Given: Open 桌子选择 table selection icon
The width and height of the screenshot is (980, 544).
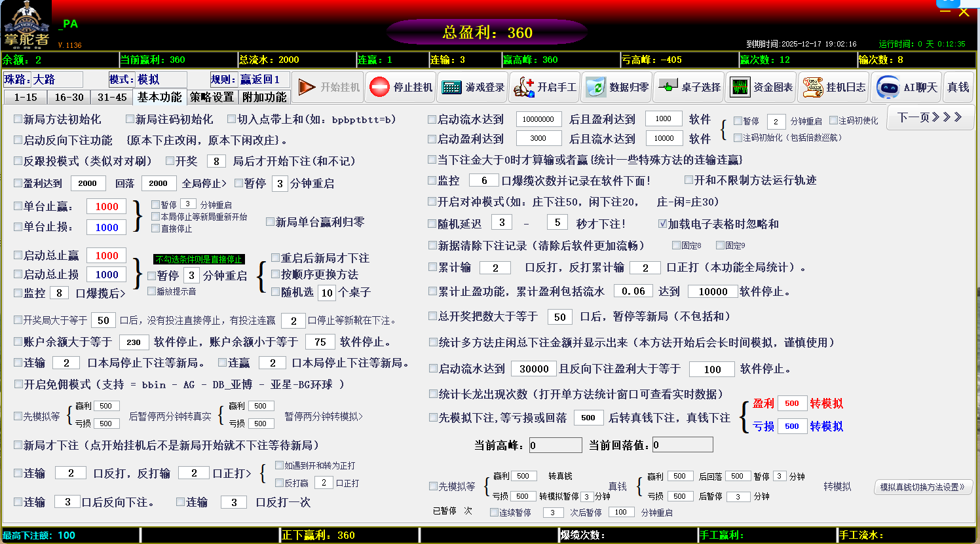Looking at the screenshot, I should tap(668, 87).
